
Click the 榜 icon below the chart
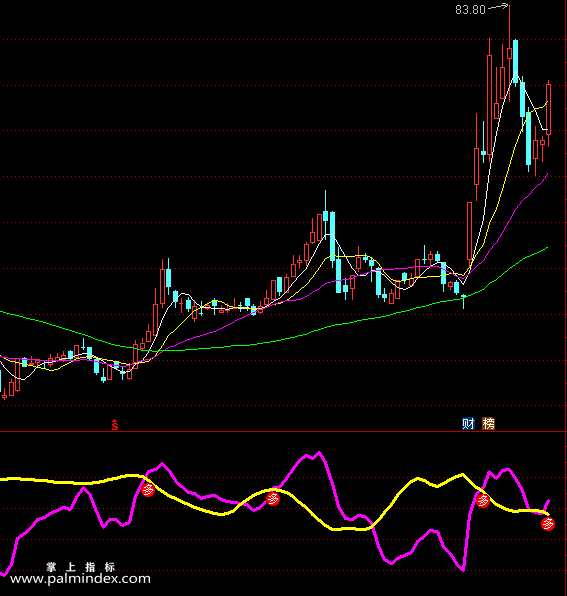(488, 423)
